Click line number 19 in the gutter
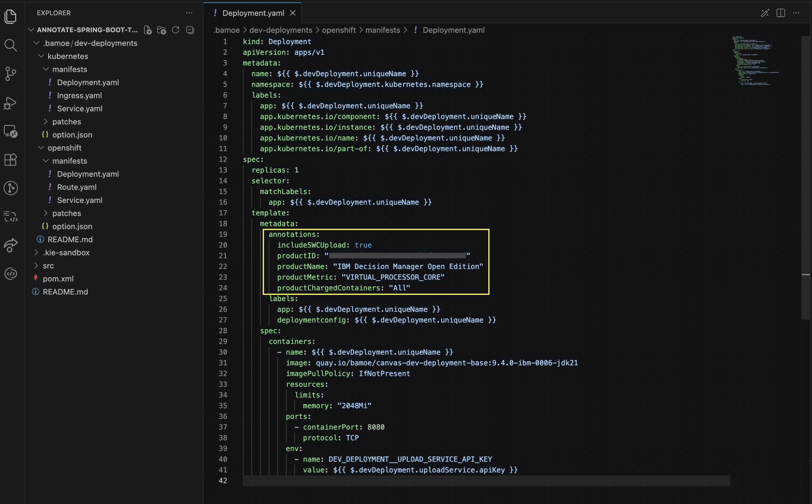This screenshot has height=504, width=812. coord(223,234)
